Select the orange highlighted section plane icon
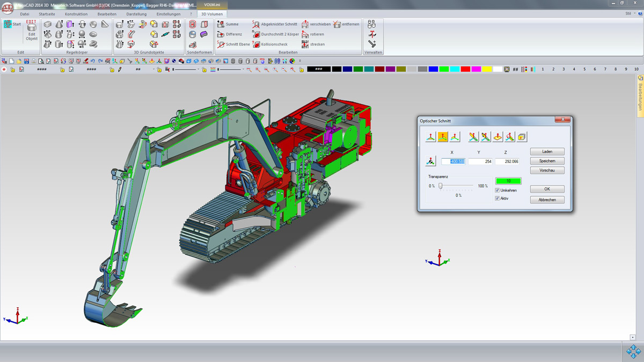Image resolution: width=644 pixels, height=362 pixels. tap(443, 137)
